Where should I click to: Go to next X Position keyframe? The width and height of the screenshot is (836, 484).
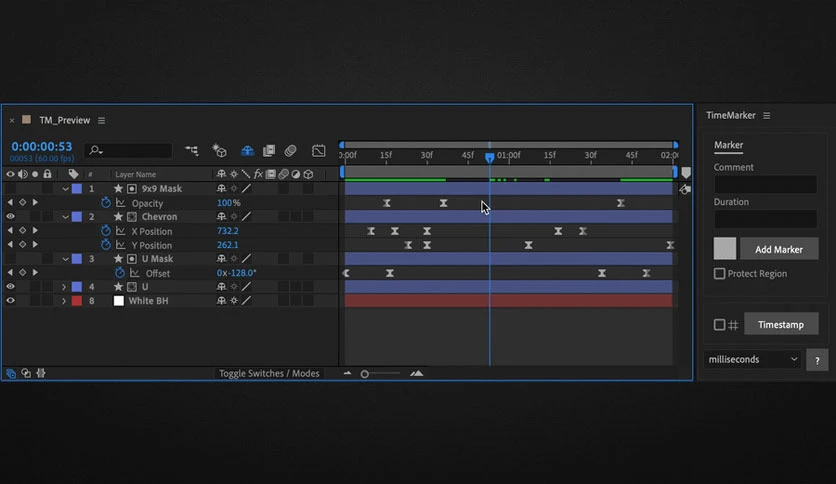pyautogui.click(x=35, y=230)
